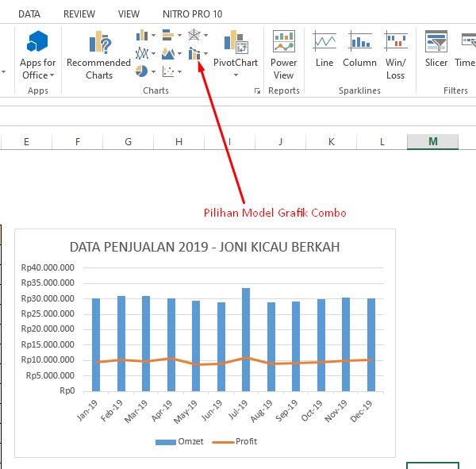Select column J header
The width and height of the screenshot is (476, 469).
pos(281,141)
